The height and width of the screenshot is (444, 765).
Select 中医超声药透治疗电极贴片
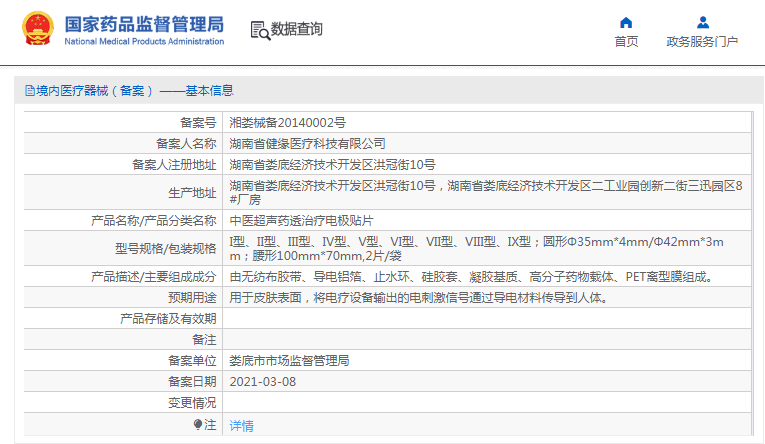(301, 221)
